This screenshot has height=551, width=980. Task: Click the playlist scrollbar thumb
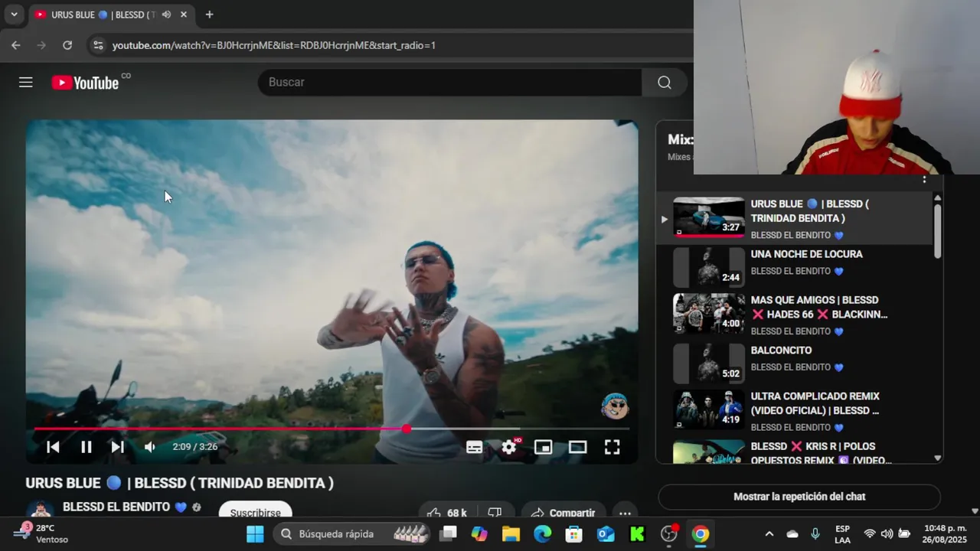click(937, 230)
